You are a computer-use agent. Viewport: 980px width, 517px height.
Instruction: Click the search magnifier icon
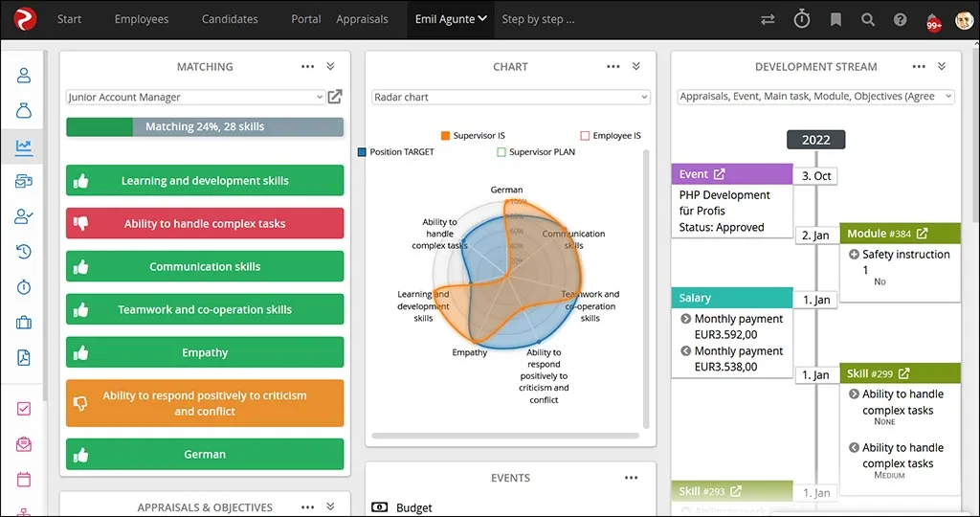[x=868, y=19]
